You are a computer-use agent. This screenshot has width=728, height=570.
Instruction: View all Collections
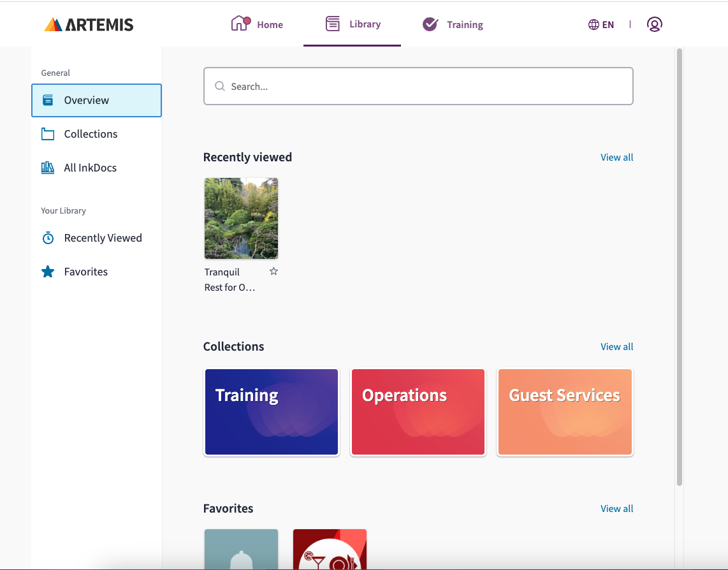pyautogui.click(x=616, y=347)
